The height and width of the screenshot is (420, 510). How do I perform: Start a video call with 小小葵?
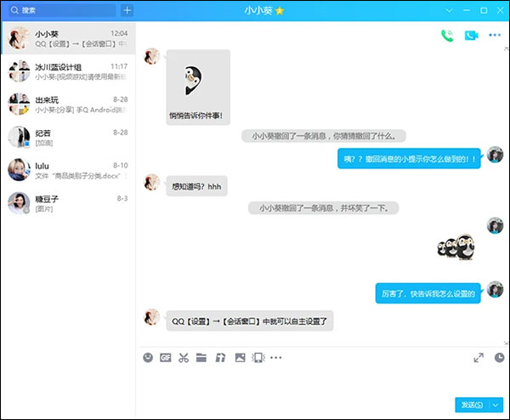(x=472, y=36)
